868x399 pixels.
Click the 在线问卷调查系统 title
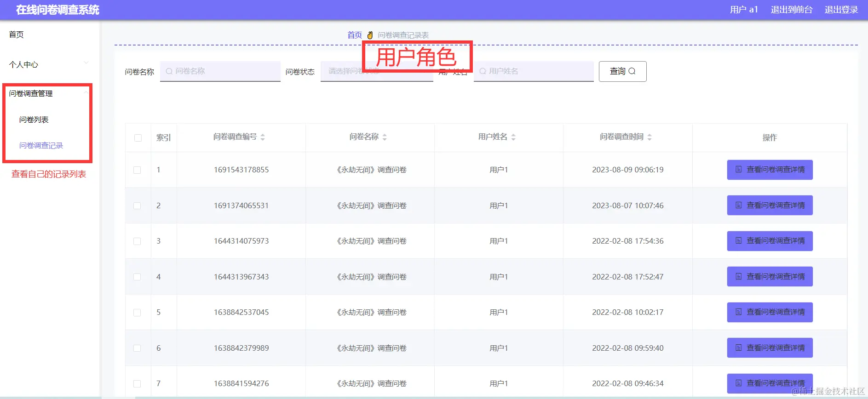(x=57, y=10)
